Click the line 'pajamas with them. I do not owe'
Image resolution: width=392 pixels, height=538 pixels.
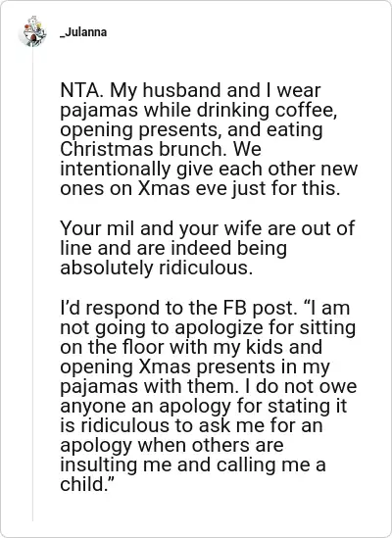click(x=209, y=386)
